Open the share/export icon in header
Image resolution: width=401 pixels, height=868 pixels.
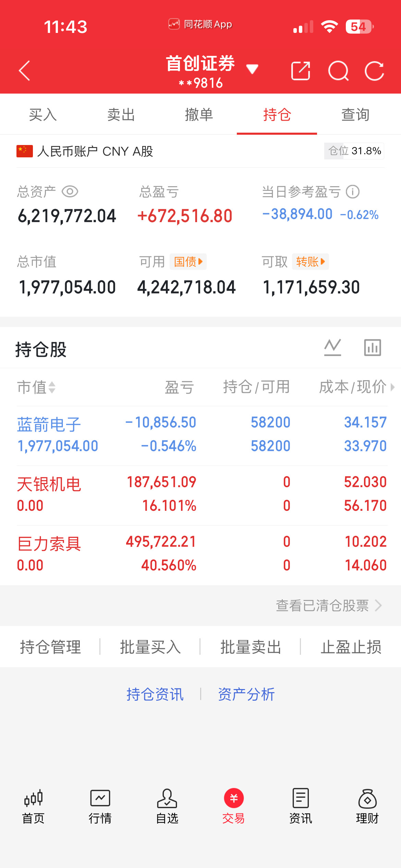pyautogui.click(x=301, y=71)
